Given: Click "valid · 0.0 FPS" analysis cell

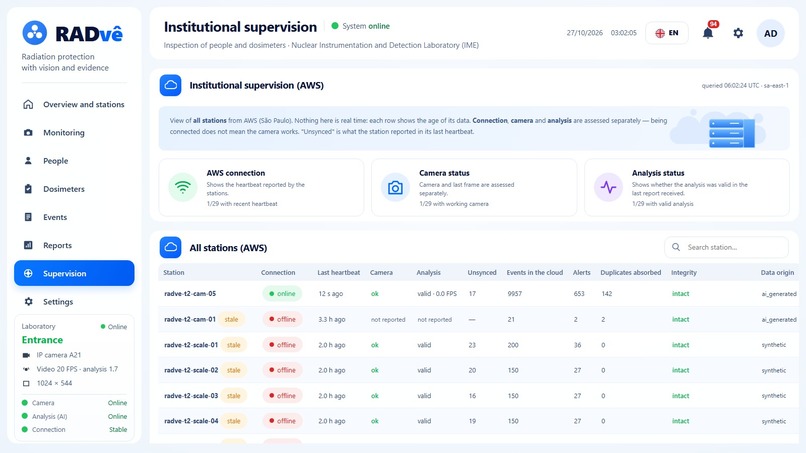Looking at the screenshot, I should [437, 294].
